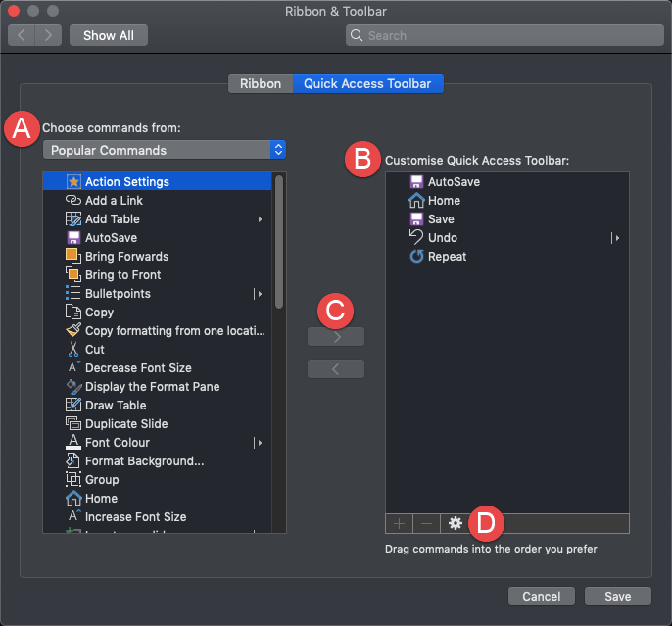
Task: Click the AutoSave icon in Quick Access Toolbar list
Action: (416, 181)
